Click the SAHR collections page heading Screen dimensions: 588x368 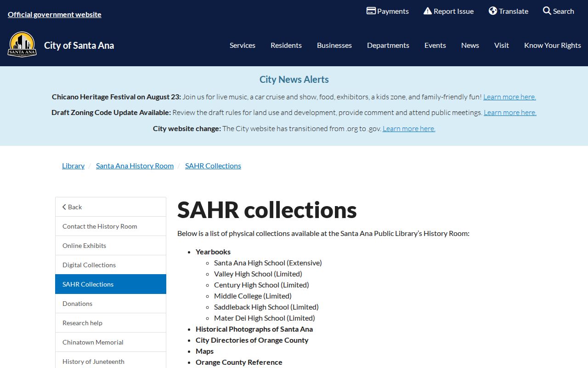267,210
